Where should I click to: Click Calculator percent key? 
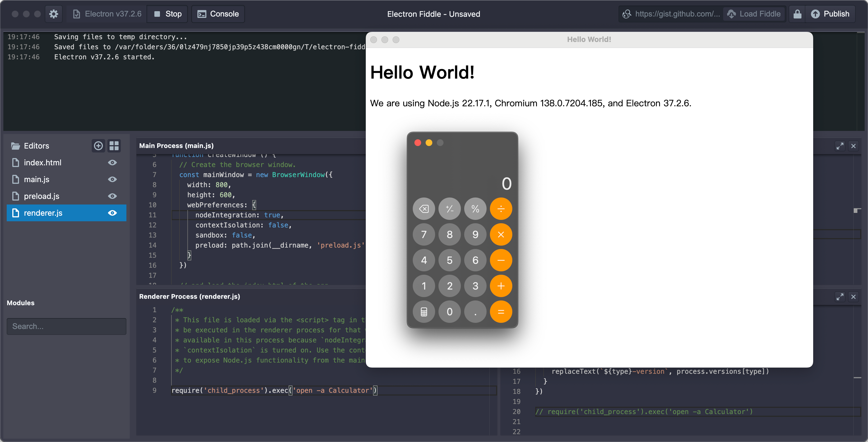click(x=475, y=209)
